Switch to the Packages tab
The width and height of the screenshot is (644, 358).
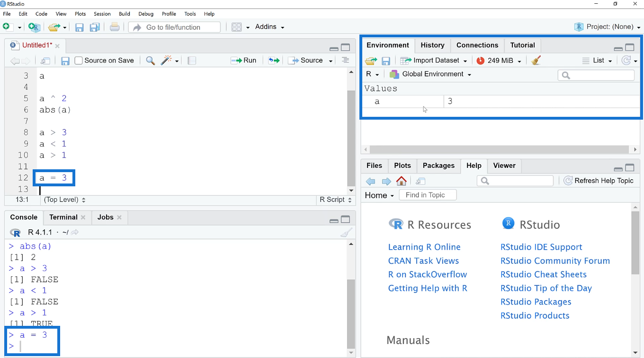tap(438, 166)
